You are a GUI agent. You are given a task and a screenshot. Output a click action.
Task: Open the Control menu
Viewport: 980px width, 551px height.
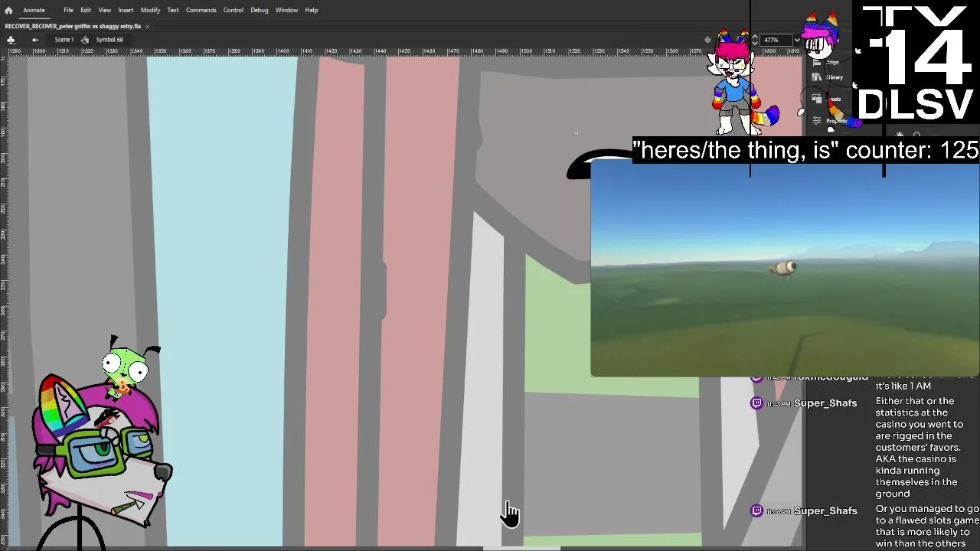click(234, 10)
